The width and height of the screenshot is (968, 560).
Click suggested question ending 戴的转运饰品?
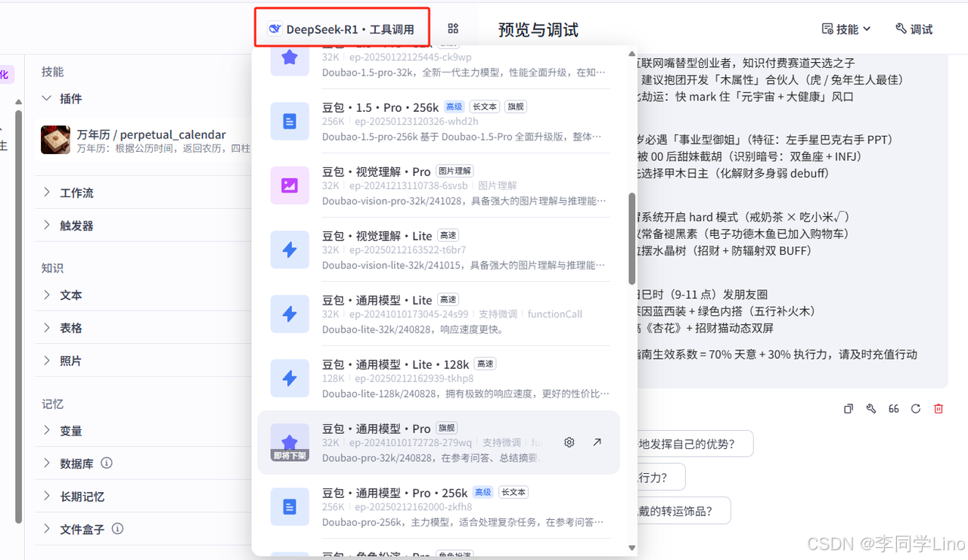click(x=683, y=510)
